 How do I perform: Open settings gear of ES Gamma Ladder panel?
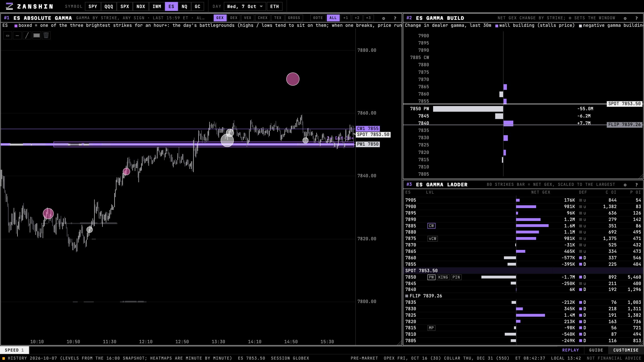(x=625, y=185)
